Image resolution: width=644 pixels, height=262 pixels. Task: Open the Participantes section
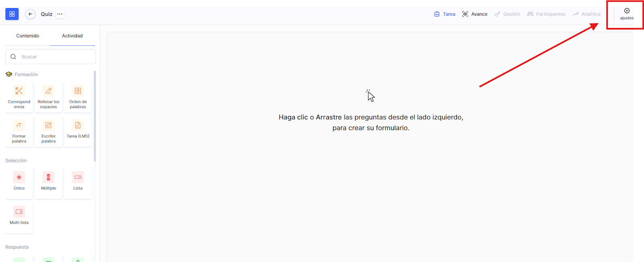546,14
